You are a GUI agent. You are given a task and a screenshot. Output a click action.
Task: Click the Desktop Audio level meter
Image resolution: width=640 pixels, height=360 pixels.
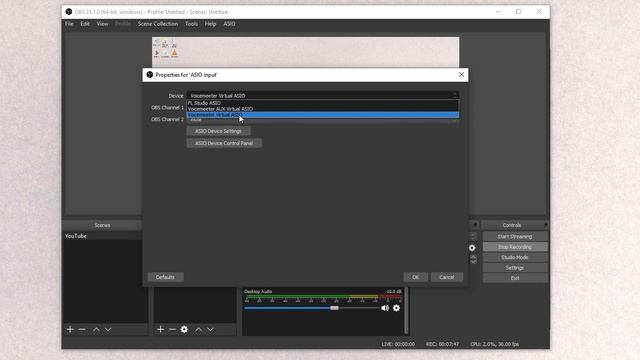click(323, 298)
